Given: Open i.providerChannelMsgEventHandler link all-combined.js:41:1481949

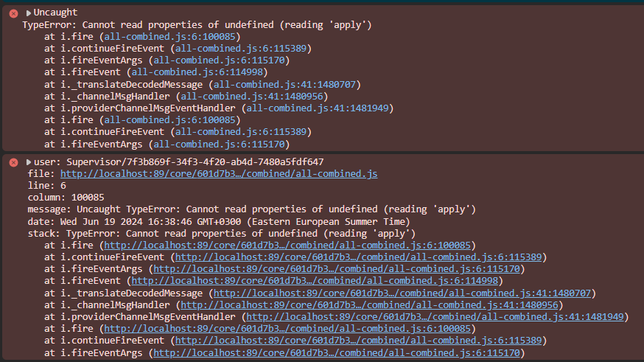Looking at the screenshot, I should coord(318,108).
